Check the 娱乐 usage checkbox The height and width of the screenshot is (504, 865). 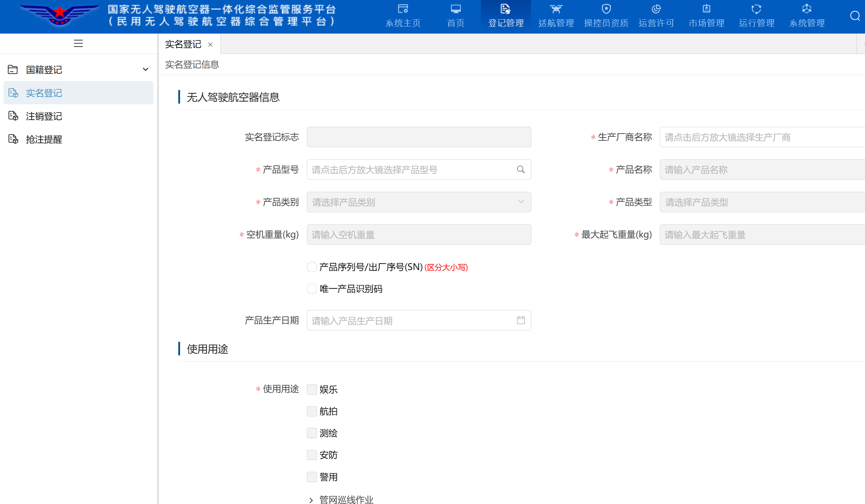[x=312, y=389]
